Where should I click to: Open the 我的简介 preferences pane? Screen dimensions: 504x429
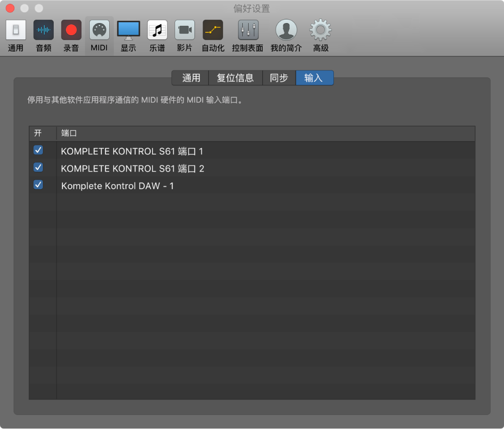point(286,35)
